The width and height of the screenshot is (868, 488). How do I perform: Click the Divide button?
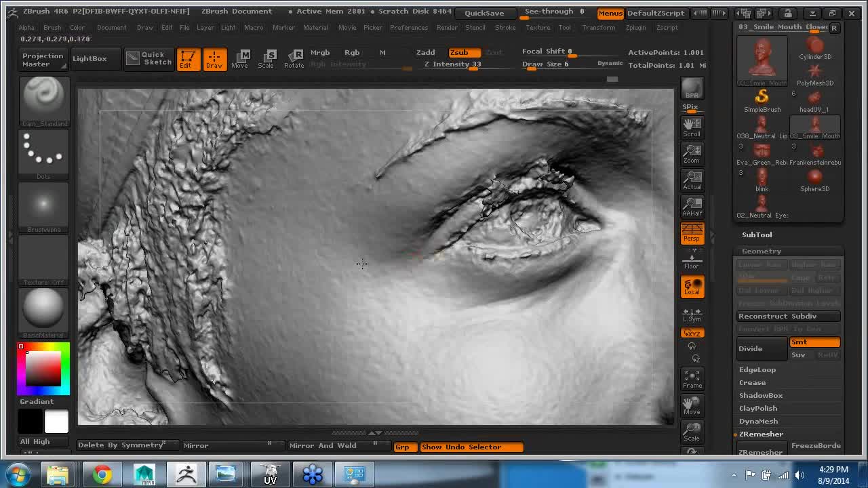pyautogui.click(x=762, y=348)
